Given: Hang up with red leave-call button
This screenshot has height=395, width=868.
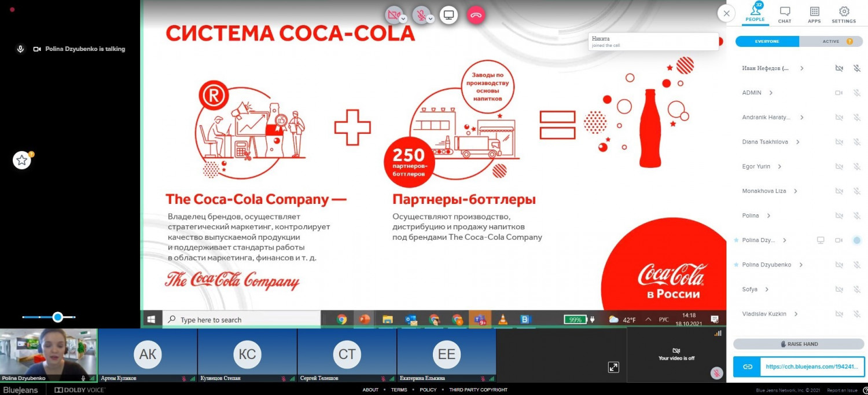Looking at the screenshot, I should [x=476, y=15].
